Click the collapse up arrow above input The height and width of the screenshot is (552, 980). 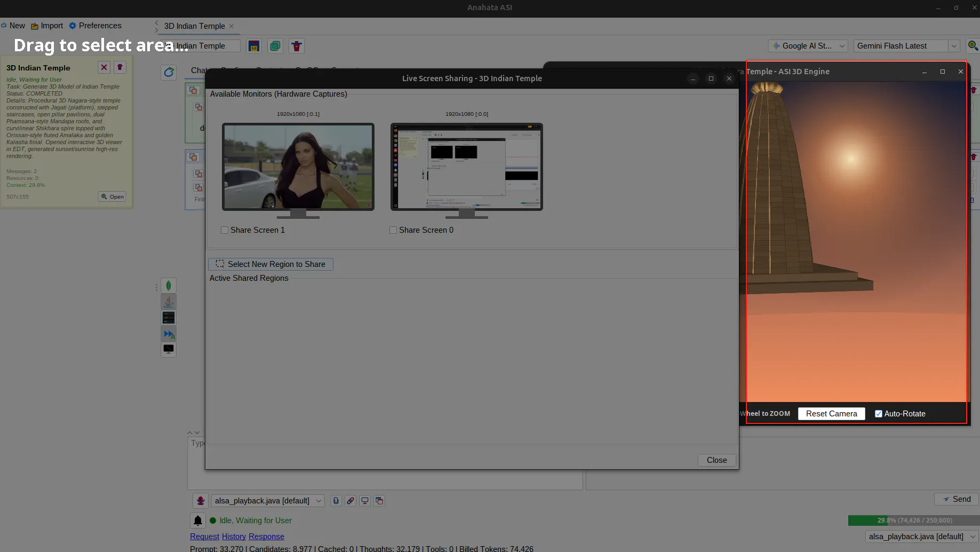[189, 432]
